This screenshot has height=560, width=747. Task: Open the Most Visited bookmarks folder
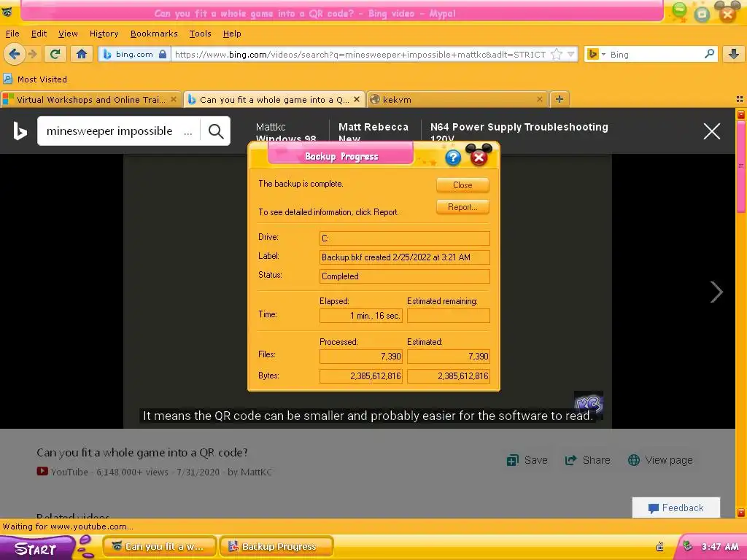click(x=35, y=79)
